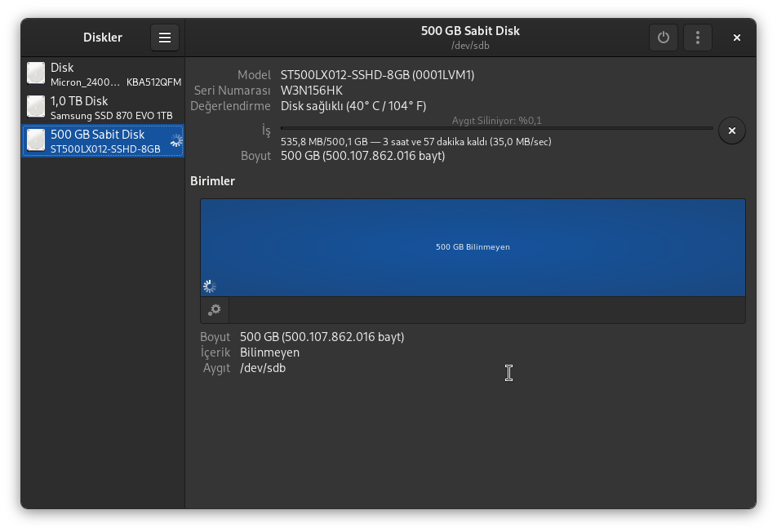Click the 500 GB Sabit Disk drive icon

click(36, 140)
